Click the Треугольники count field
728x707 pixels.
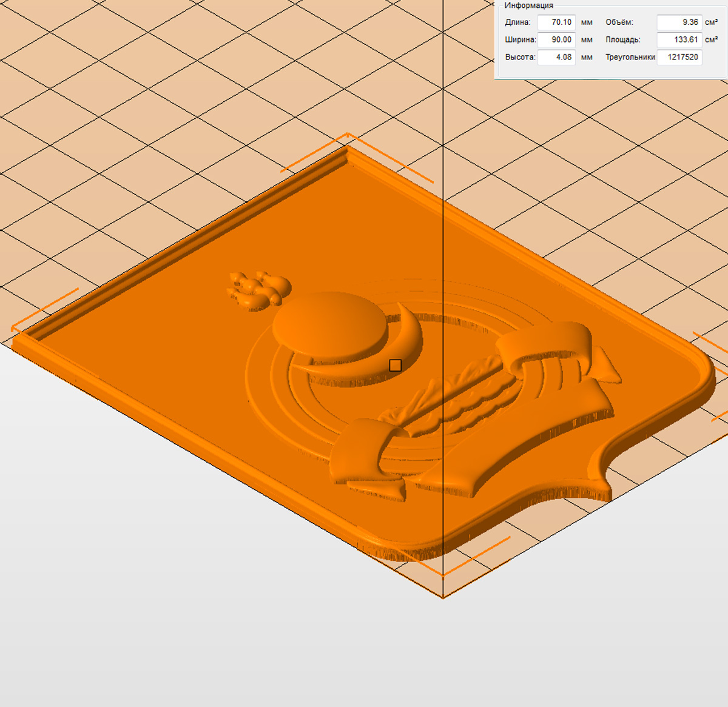679,58
